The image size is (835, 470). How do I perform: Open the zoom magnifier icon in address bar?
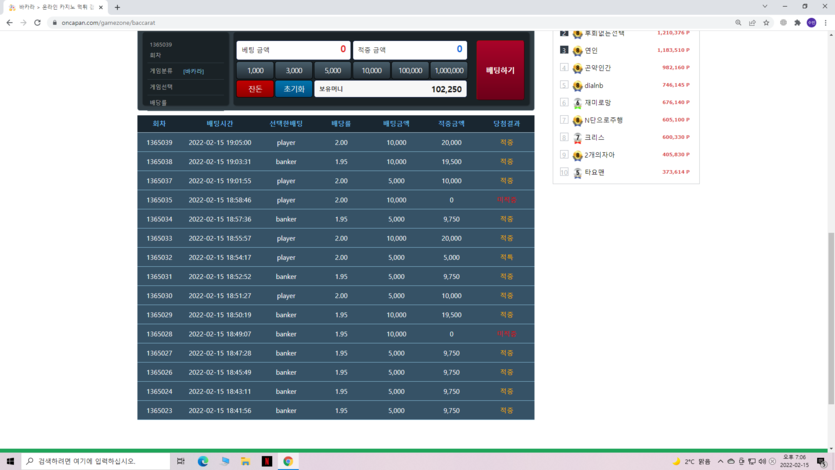[x=738, y=23]
